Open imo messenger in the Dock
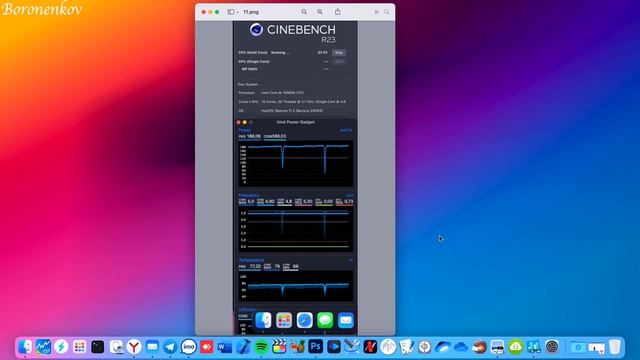Image resolution: width=640 pixels, height=360 pixels. [x=189, y=347]
